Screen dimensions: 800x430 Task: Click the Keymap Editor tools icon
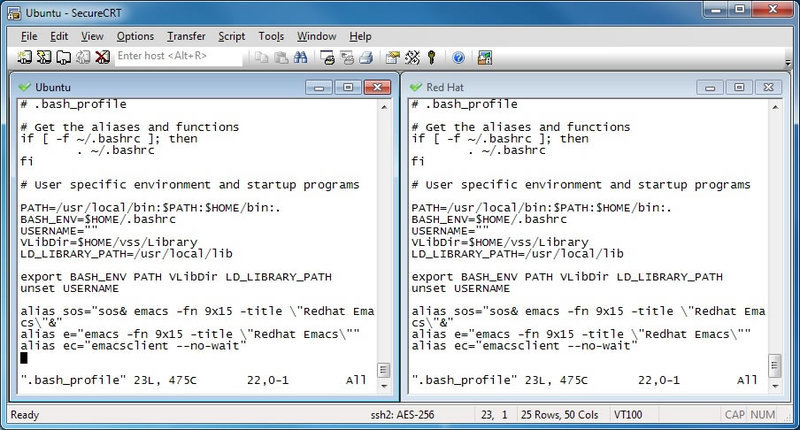tap(412, 58)
